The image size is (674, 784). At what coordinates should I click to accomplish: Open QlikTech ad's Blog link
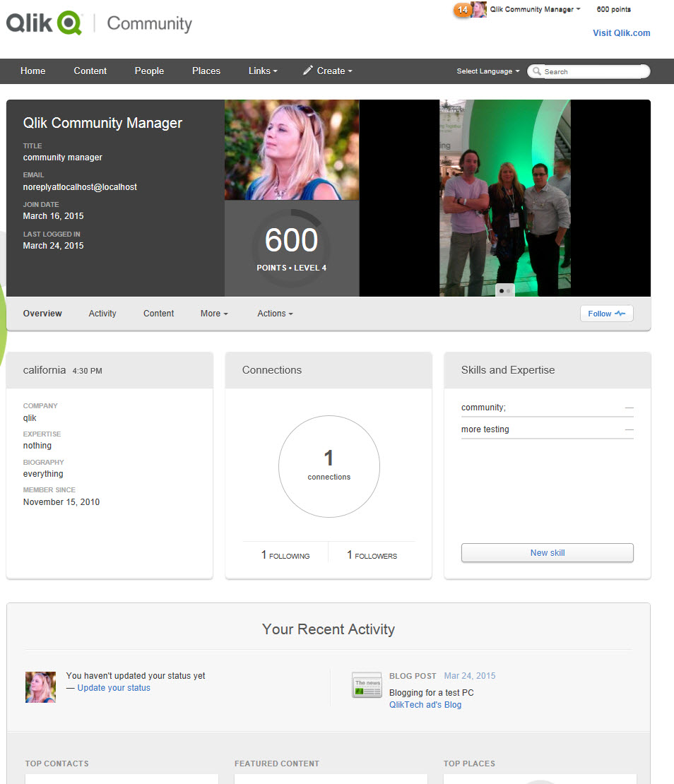[x=425, y=704]
